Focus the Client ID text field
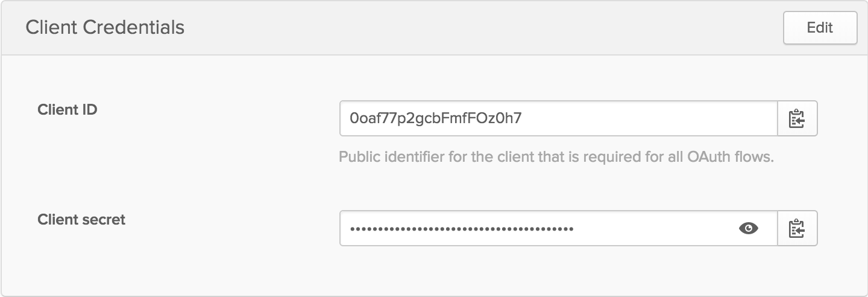 pyautogui.click(x=558, y=118)
